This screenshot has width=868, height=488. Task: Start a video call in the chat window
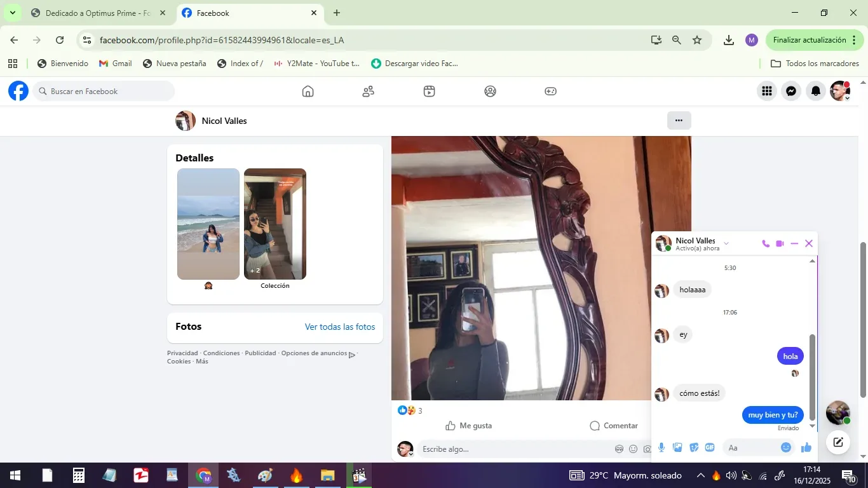point(780,244)
